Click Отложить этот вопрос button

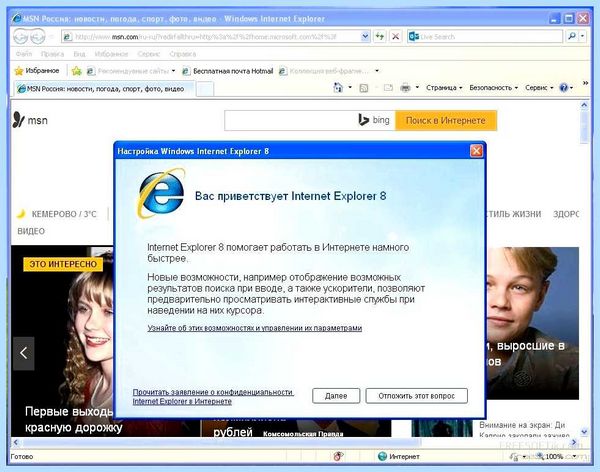click(416, 396)
